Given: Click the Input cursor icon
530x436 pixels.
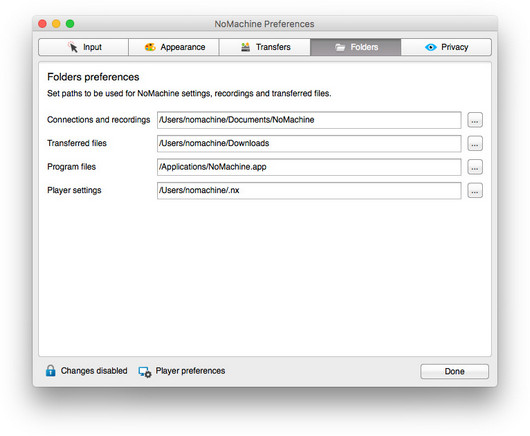Looking at the screenshot, I should pyautogui.click(x=73, y=47).
